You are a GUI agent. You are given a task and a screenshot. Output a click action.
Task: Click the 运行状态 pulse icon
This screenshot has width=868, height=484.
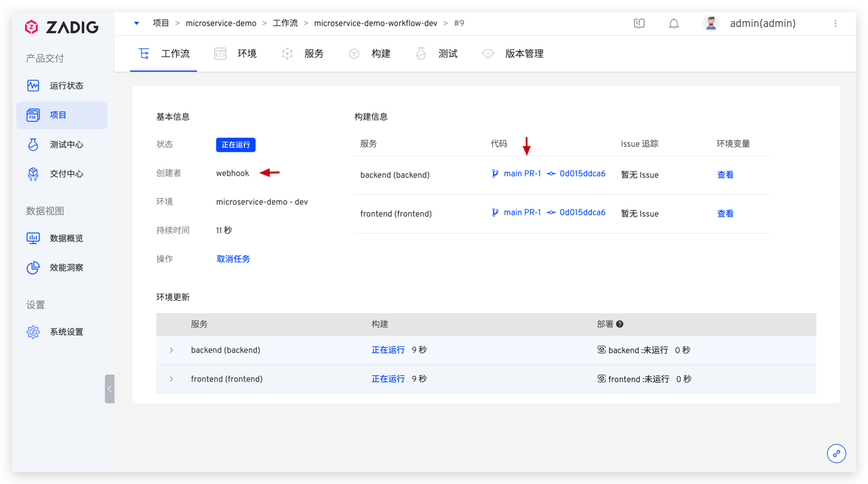tap(33, 85)
